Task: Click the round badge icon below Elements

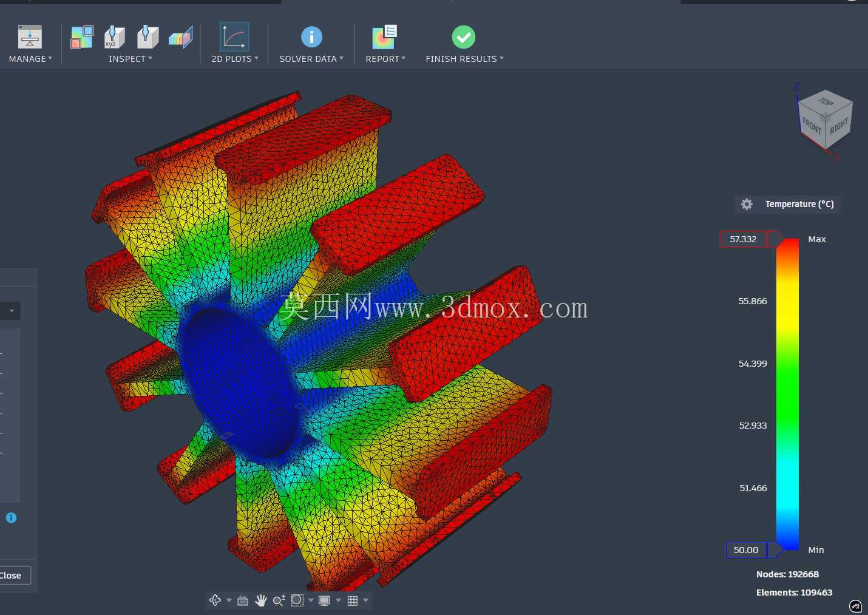Action: coord(855,606)
